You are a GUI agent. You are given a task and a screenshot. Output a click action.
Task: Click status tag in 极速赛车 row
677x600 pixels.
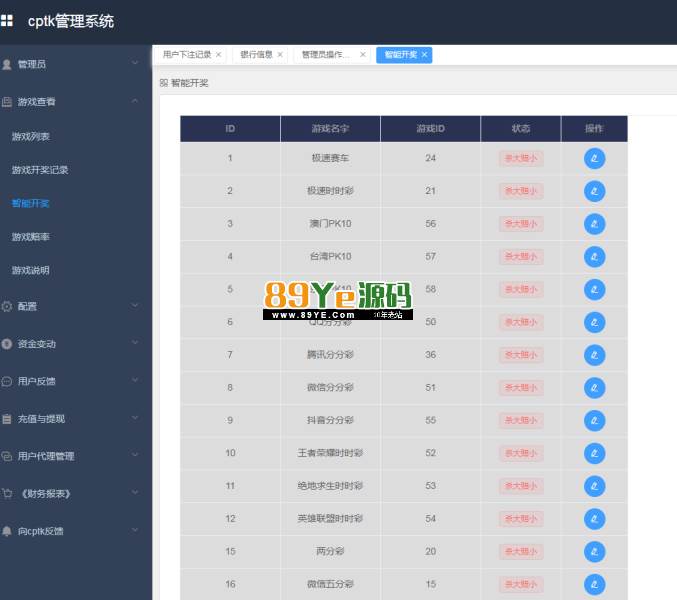(521, 158)
